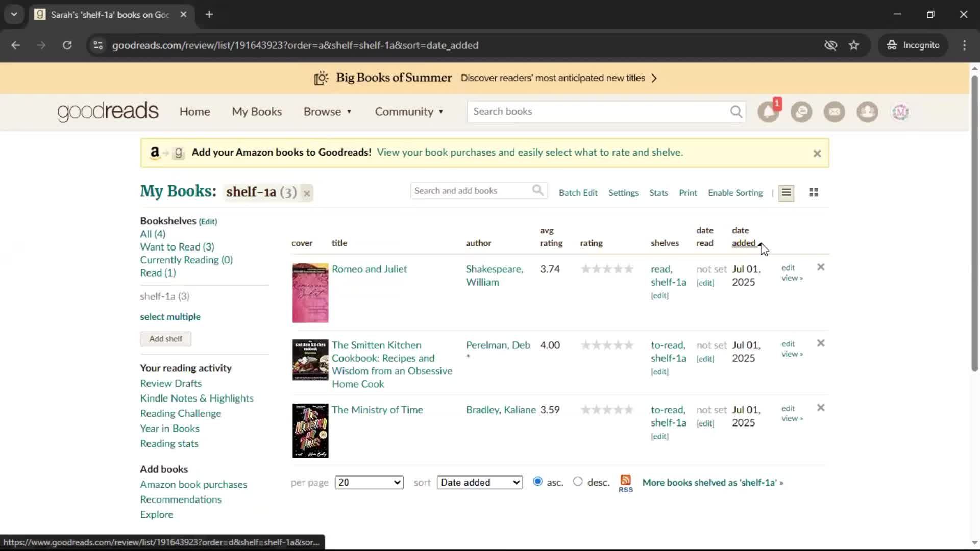This screenshot has height=551, width=980.
Task: Remove the shelf-1a filter tag
Action: point(307,193)
